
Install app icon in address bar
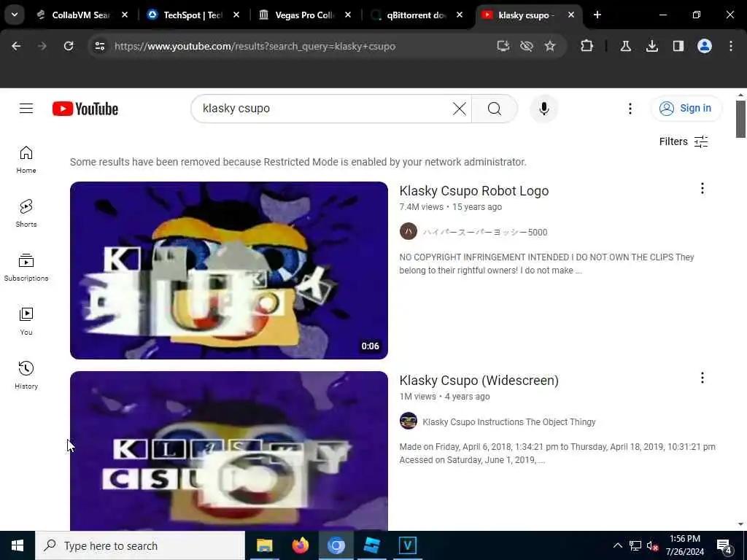[503, 46]
